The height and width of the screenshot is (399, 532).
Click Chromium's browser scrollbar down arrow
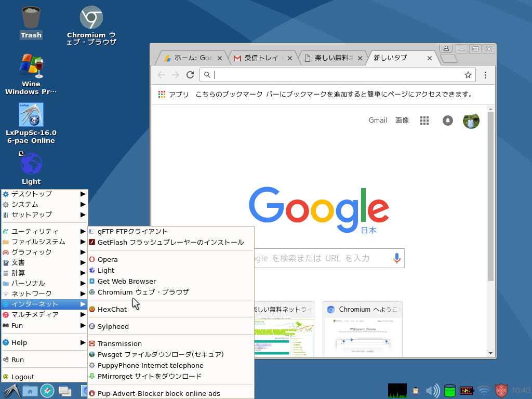coord(490,352)
